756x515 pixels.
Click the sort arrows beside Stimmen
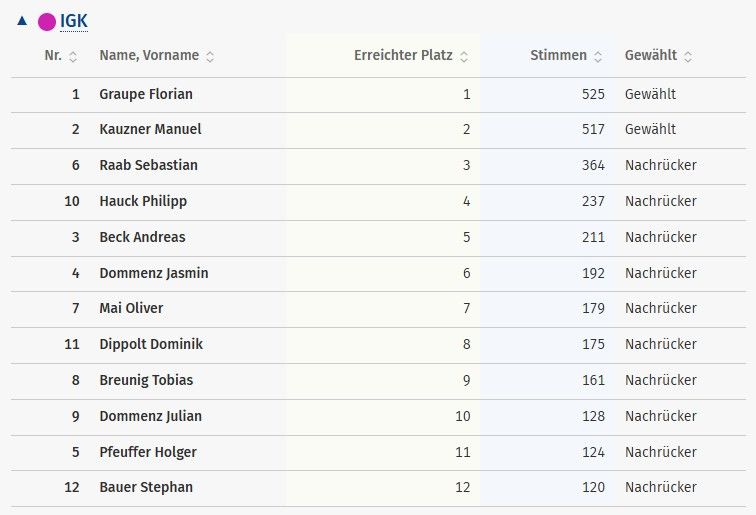(x=598, y=56)
